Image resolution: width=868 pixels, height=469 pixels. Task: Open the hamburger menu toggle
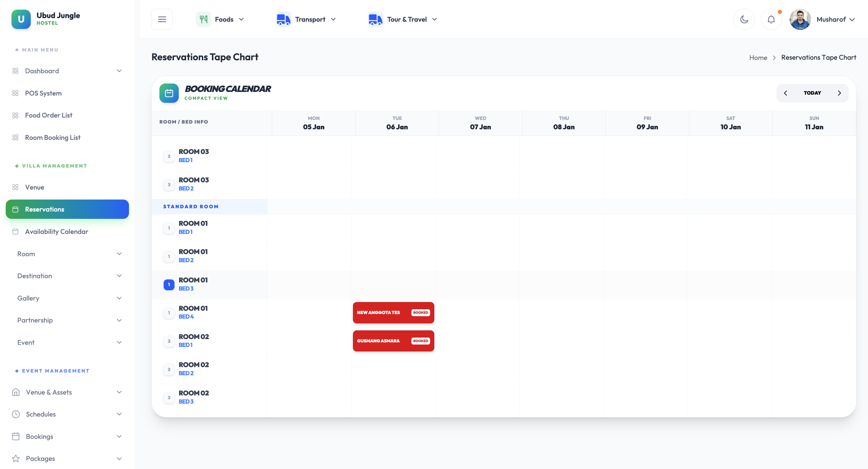point(162,19)
